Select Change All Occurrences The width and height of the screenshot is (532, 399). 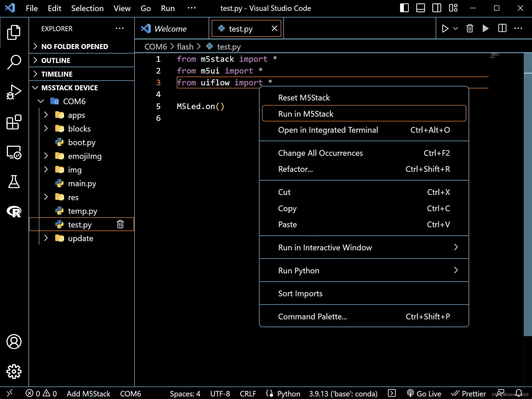point(364,153)
